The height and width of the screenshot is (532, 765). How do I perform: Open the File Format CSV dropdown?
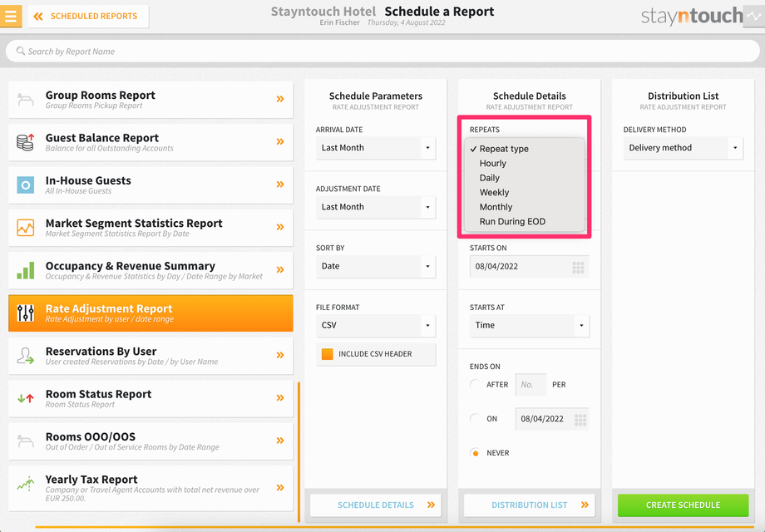point(376,325)
